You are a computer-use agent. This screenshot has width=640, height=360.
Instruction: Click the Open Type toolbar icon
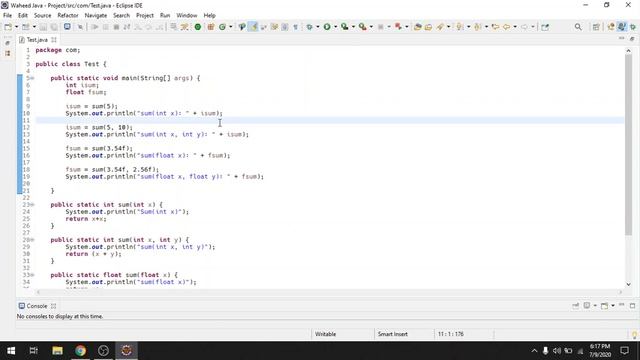point(417,27)
